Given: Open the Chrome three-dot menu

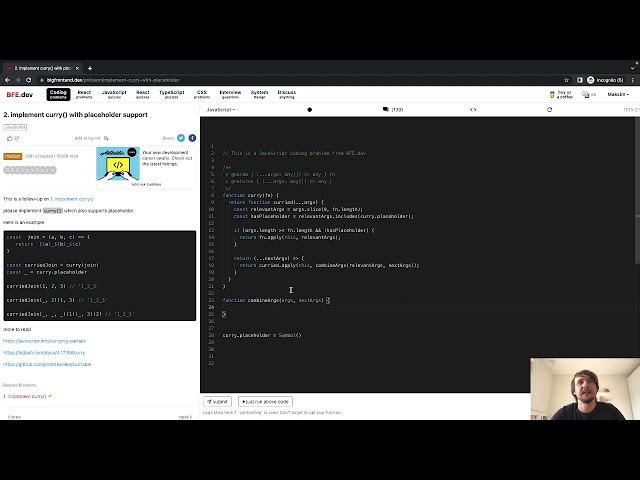Looking at the screenshot, I should [x=633, y=80].
